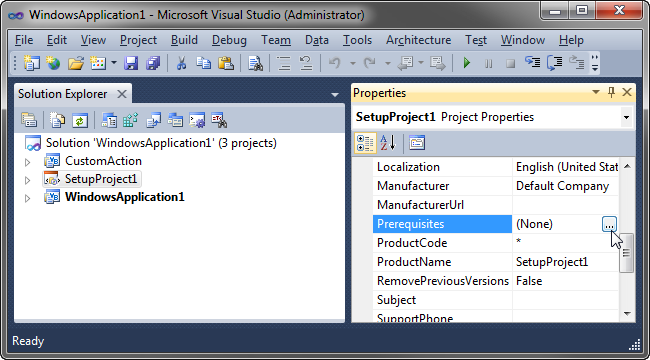Open the toolbar overflow options arrow
650x360 pixels.
tap(595, 63)
